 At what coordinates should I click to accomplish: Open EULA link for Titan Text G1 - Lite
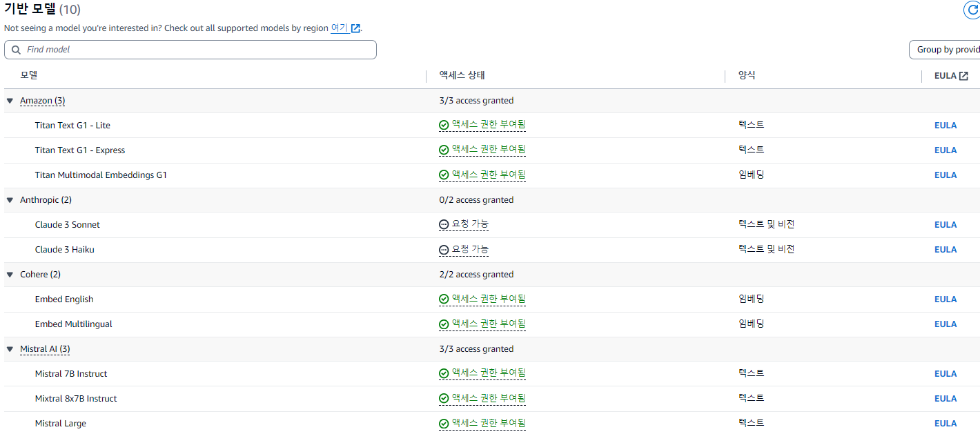click(945, 126)
